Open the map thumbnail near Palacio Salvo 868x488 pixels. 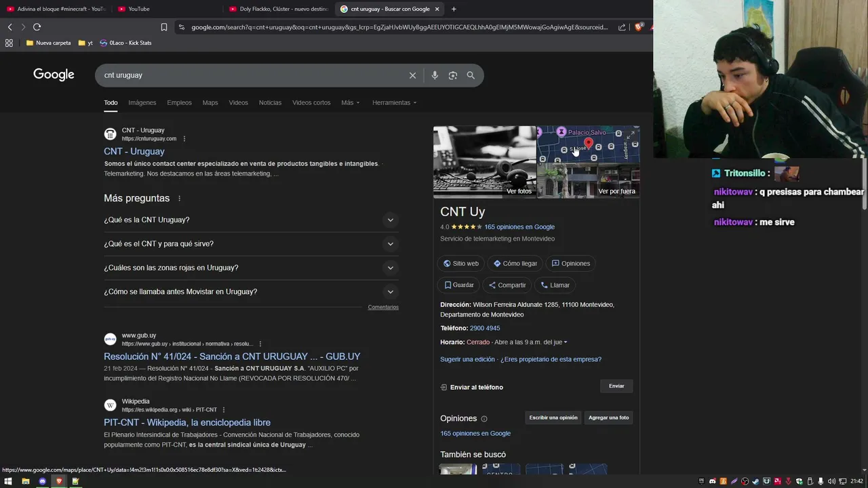pos(588,144)
